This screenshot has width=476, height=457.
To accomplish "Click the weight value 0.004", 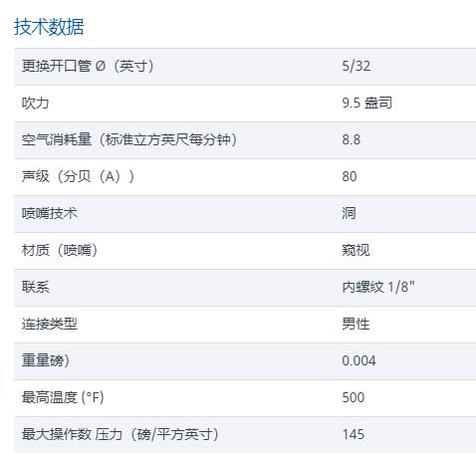I will coord(358,360).
